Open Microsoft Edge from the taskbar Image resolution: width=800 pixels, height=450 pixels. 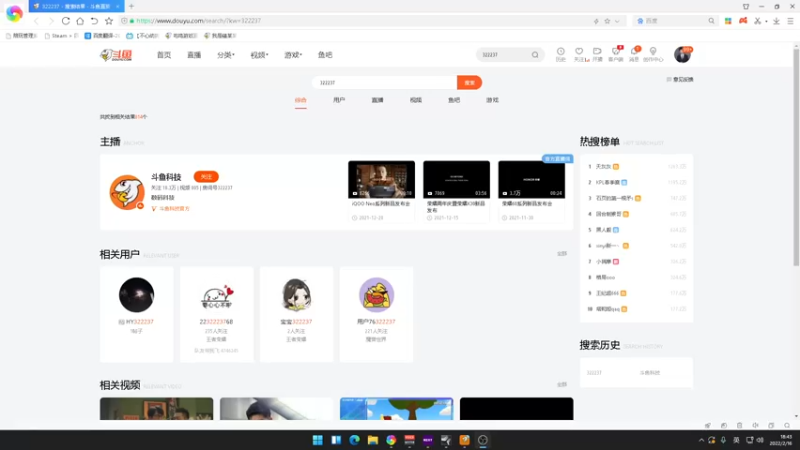click(x=354, y=440)
